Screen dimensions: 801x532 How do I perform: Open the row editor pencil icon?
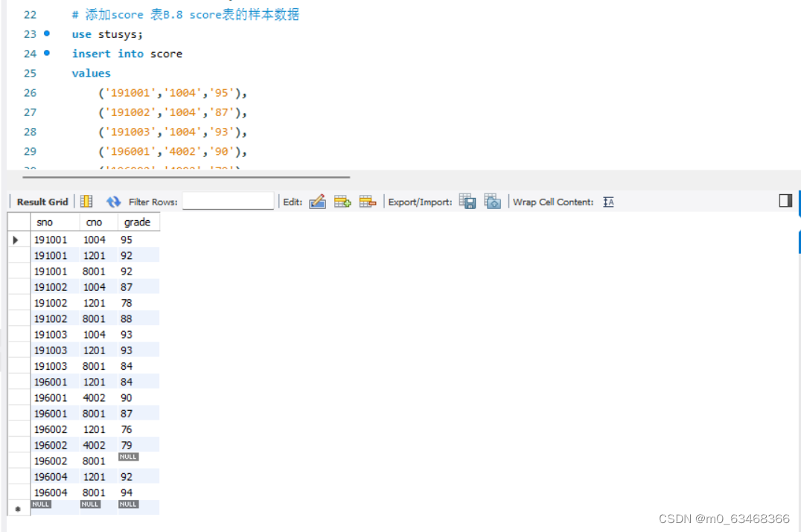(x=318, y=201)
